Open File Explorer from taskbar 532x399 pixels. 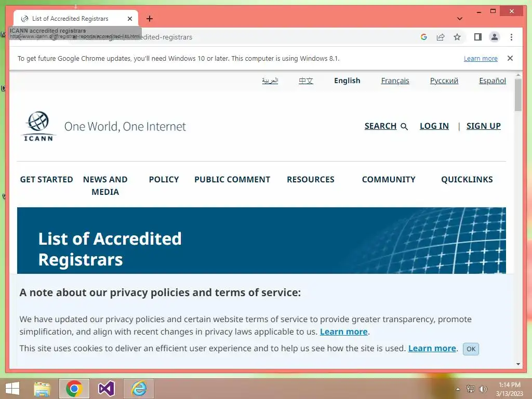[x=42, y=389]
